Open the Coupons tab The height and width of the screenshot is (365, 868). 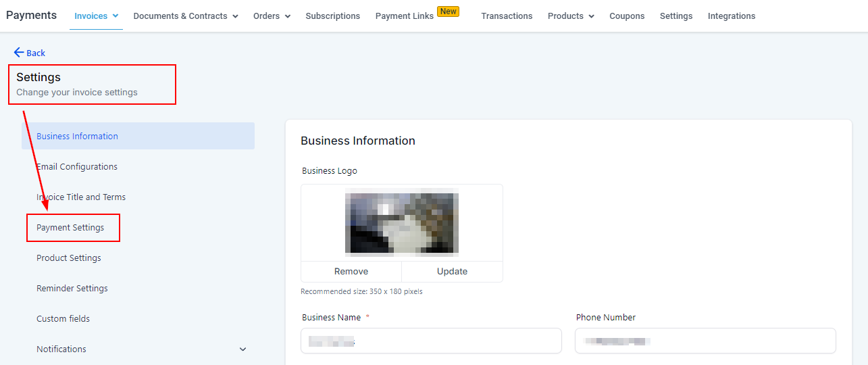(627, 16)
